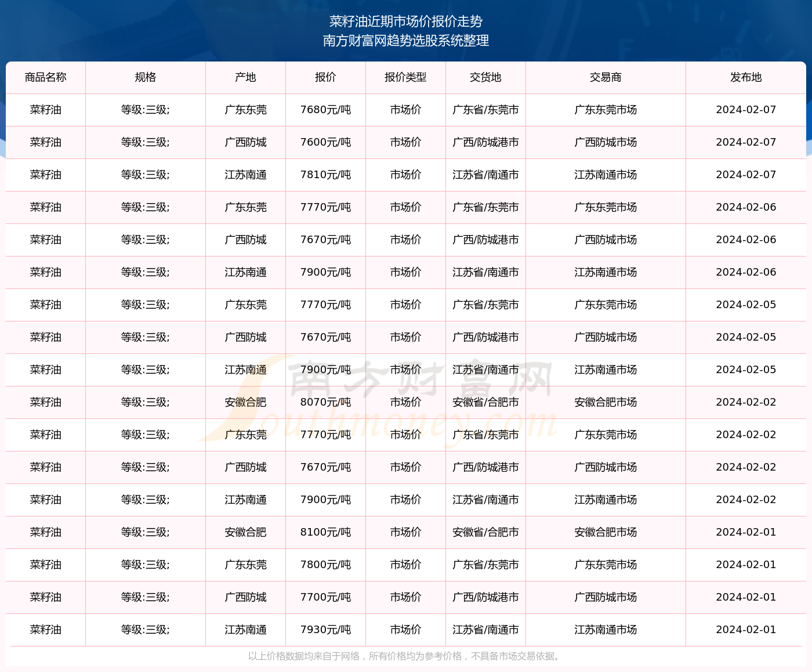Select date 2024-02-07 in the 7600元/吨 row
This screenshot has width=812, height=672.
click(746, 142)
